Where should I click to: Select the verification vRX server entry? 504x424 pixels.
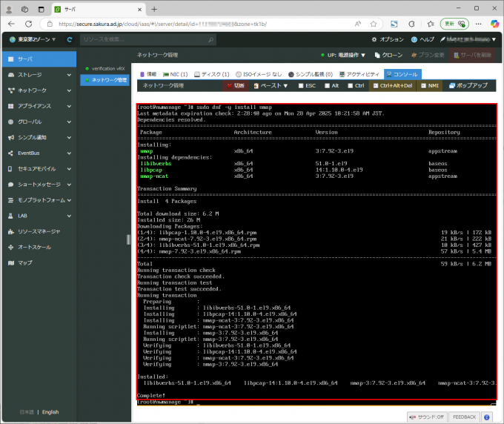tap(105, 69)
